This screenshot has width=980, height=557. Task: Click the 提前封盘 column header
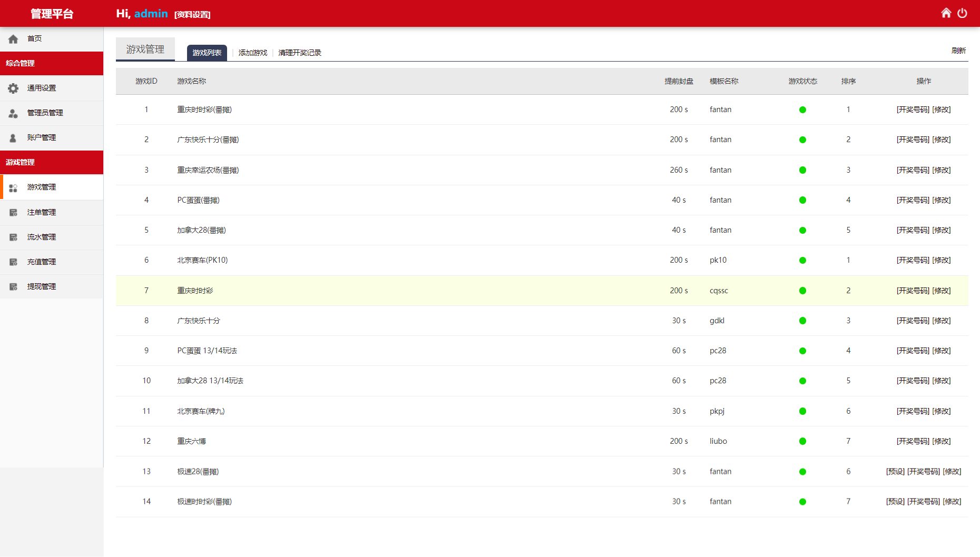tap(679, 81)
